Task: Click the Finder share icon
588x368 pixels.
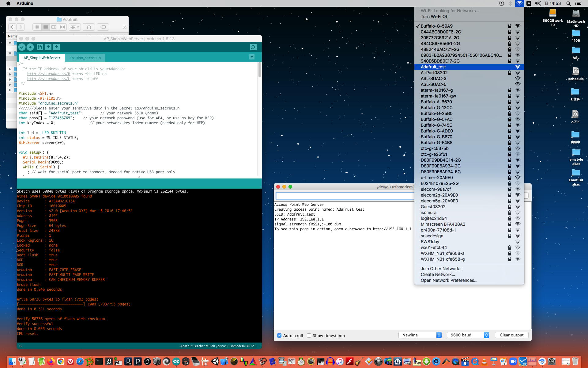Action: click(89, 27)
